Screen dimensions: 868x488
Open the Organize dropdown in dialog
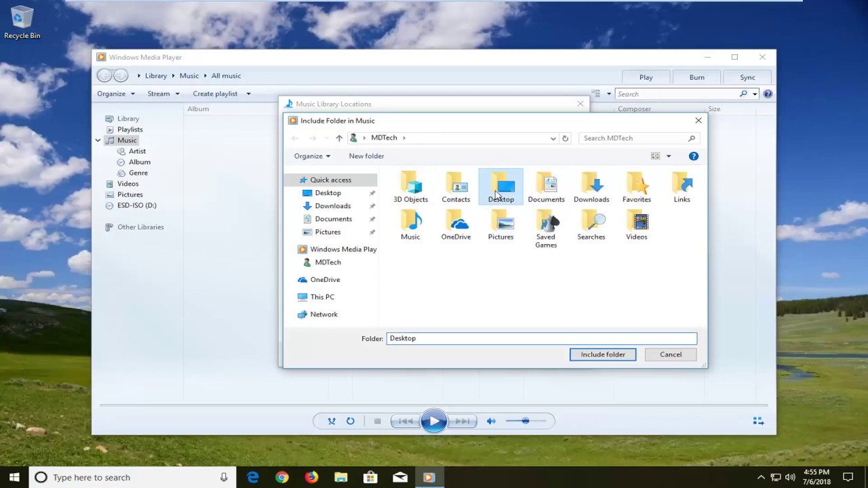pyautogui.click(x=312, y=156)
